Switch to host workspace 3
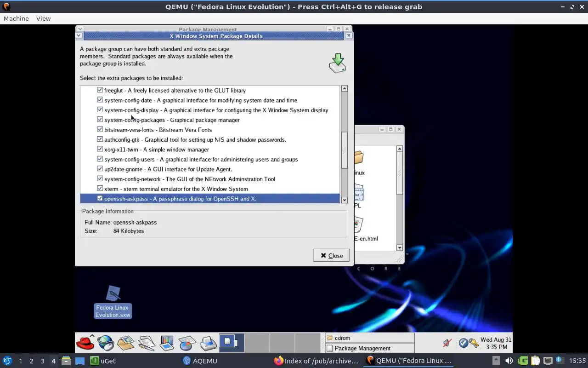 tap(42, 361)
